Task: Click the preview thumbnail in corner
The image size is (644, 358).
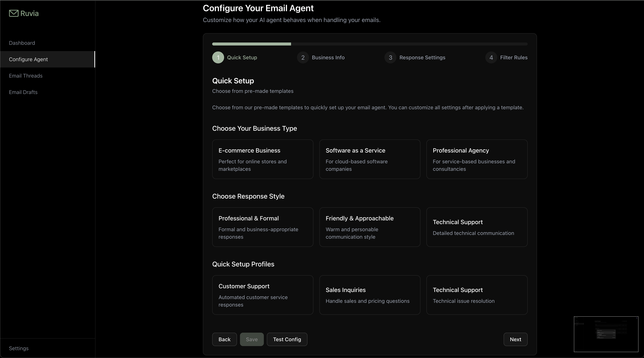Action: [606, 334]
